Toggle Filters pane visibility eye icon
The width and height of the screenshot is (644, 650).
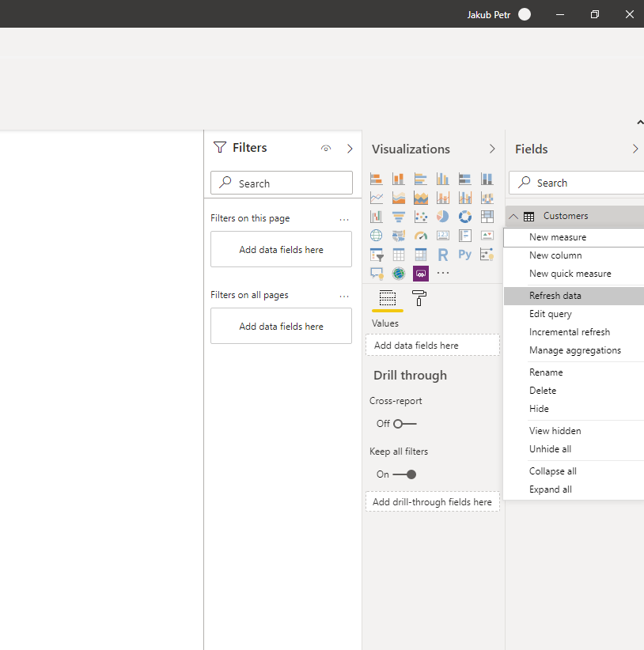pyautogui.click(x=326, y=149)
